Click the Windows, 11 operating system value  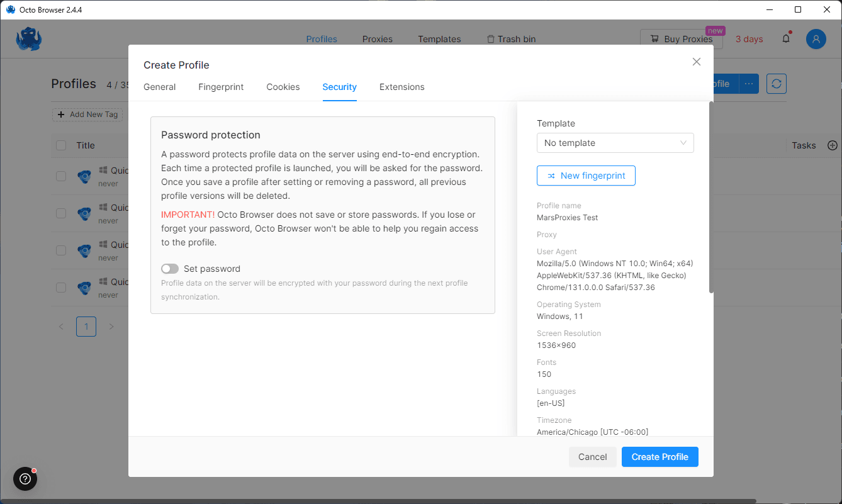coord(560,316)
